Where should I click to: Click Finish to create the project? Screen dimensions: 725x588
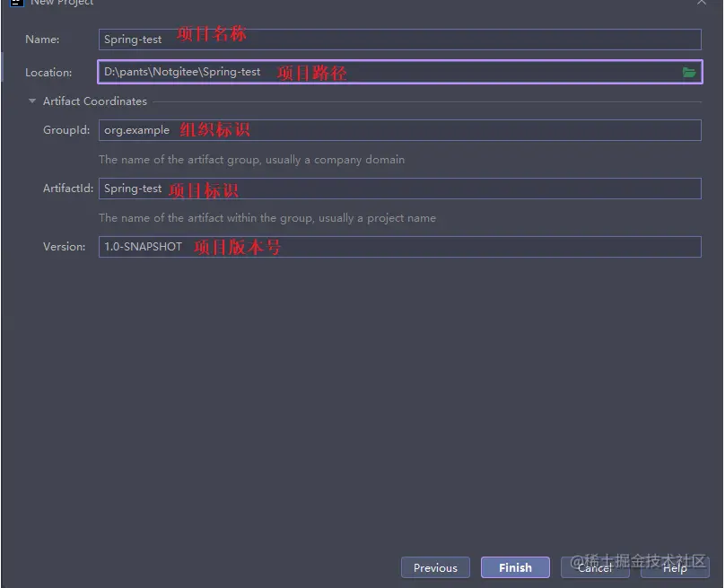[x=515, y=567]
